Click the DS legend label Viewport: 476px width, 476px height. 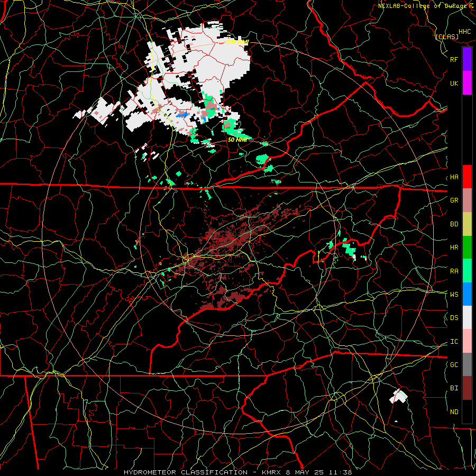click(454, 318)
